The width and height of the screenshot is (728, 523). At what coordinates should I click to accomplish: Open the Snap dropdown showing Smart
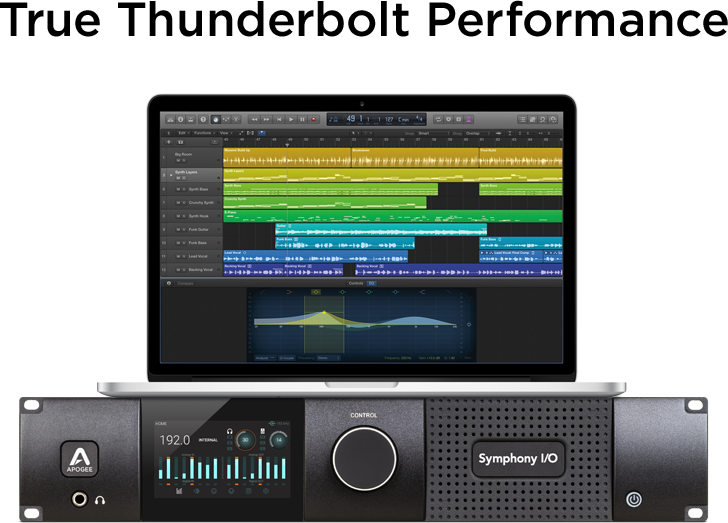(x=433, y=133)
